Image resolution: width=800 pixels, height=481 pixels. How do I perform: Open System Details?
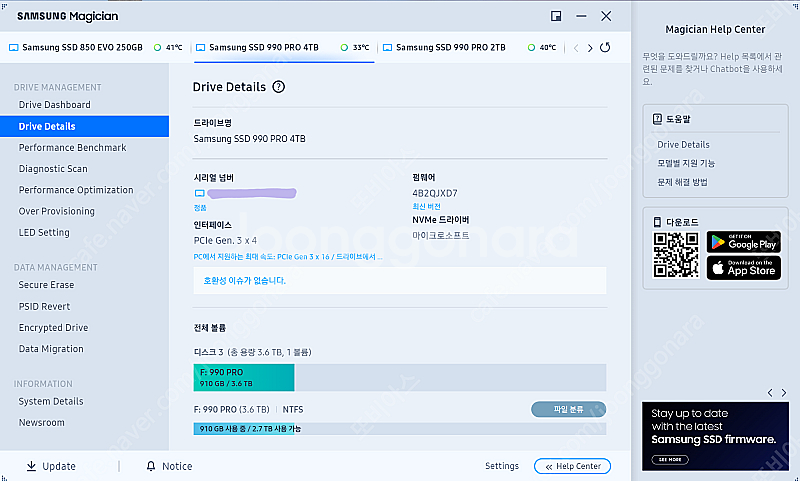pyautogui.click(x=51, y=401)
